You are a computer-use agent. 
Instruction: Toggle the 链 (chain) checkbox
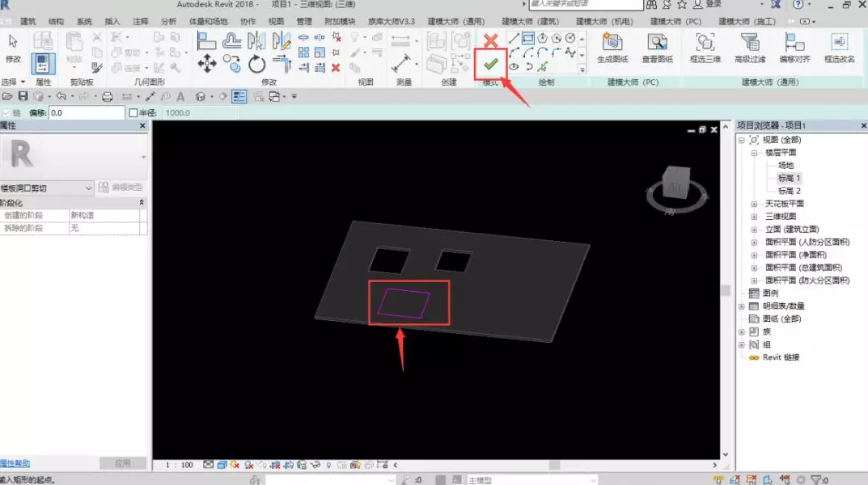[6, 113]
